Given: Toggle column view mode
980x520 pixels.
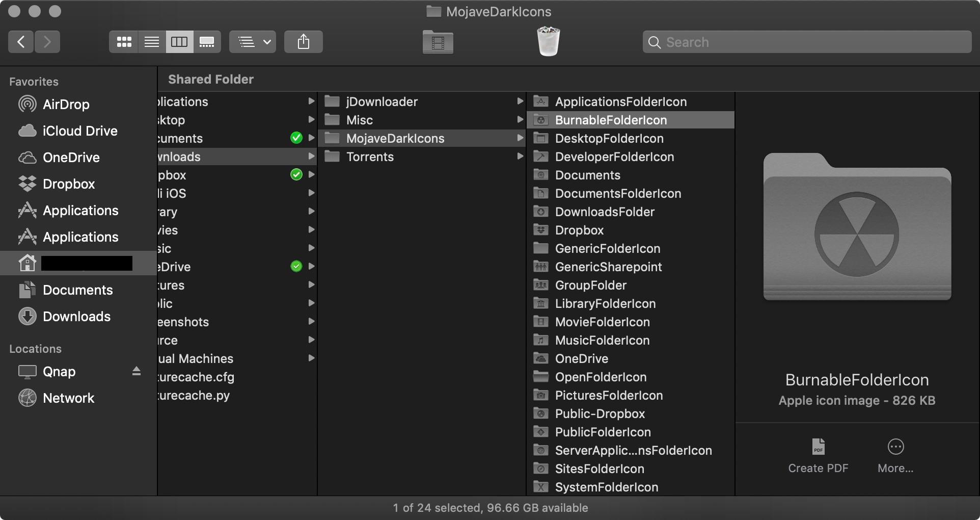Looking at the screenshot, I should (179, 41).
